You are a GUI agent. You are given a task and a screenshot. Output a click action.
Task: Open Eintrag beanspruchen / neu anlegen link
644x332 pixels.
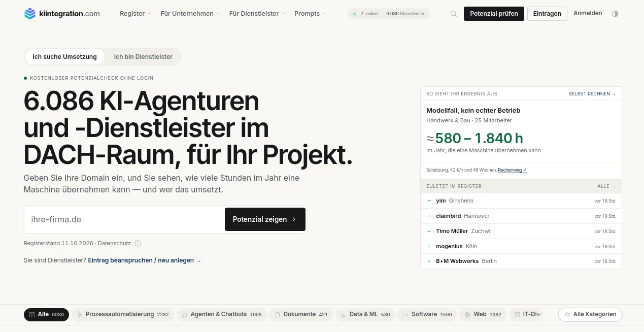click(145, 260)
